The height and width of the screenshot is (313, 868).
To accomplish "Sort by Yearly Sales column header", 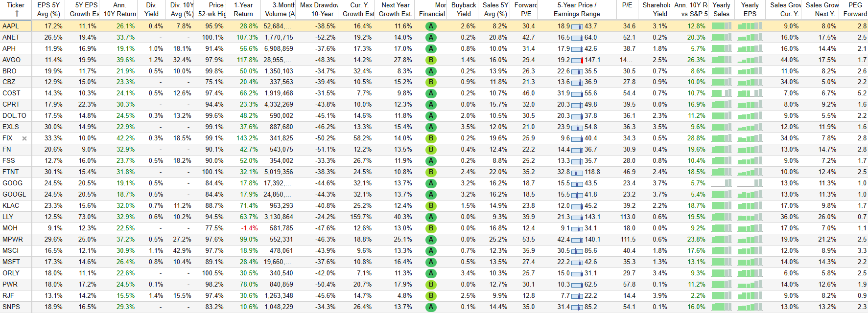I will [721, 9].
